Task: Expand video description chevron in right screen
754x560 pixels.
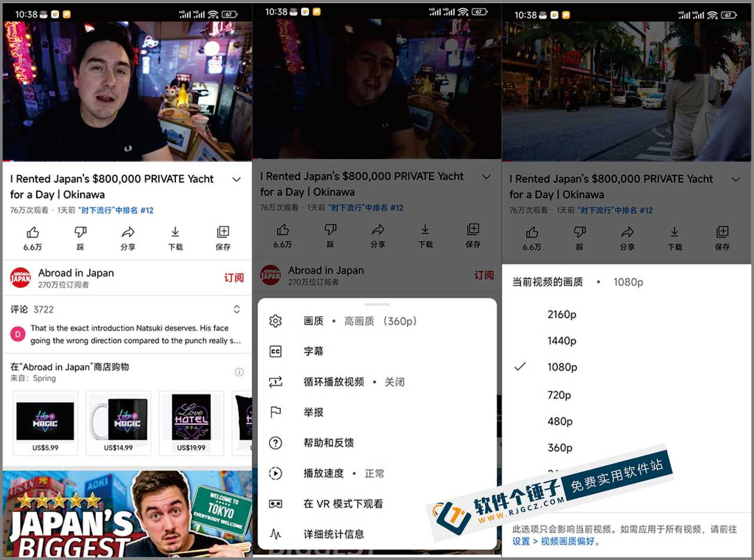Action: 736,179
